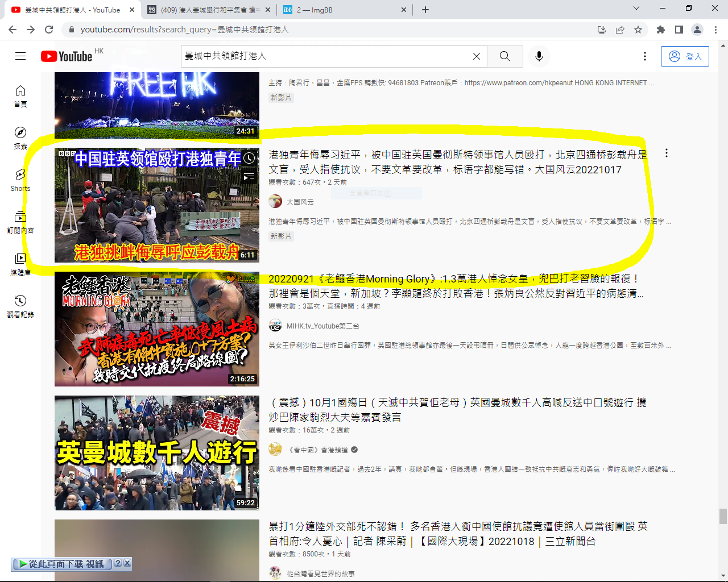Close the 曼城中共領館打港人 YouTube tab
728x582 pixels.
point(131,10)
